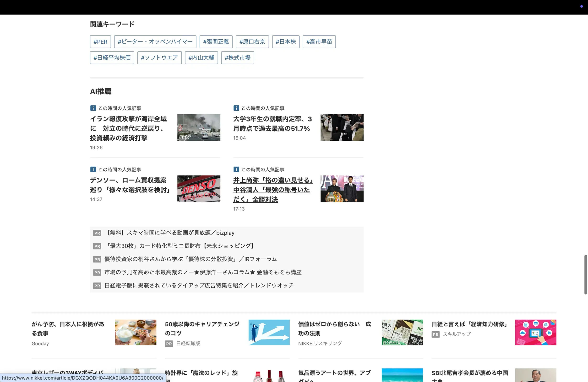Click the pink skill-up illustration thumbnail
The height and width of the screenshot is (382, 588).
click(x=536, y=332)
